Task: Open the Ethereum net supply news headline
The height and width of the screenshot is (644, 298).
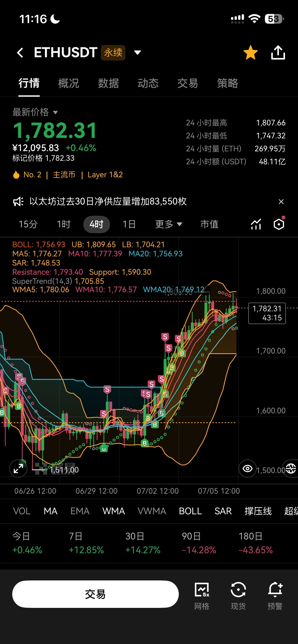Action: 108,201
